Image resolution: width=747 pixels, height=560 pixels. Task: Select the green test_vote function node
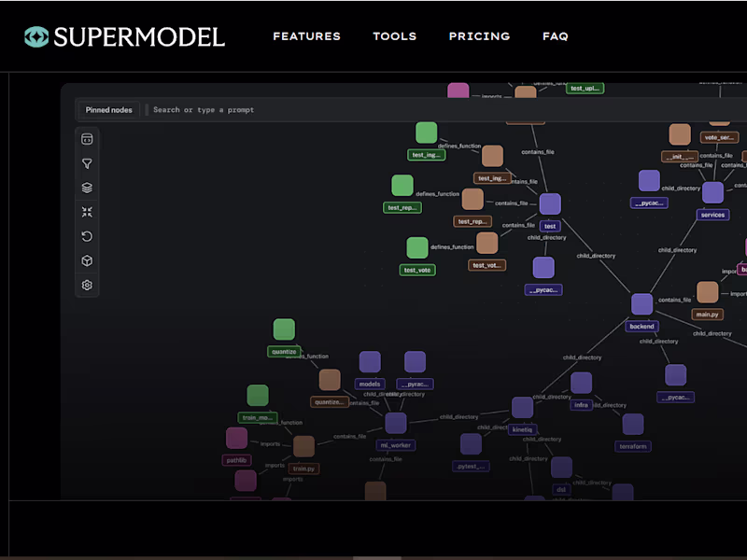416,248
